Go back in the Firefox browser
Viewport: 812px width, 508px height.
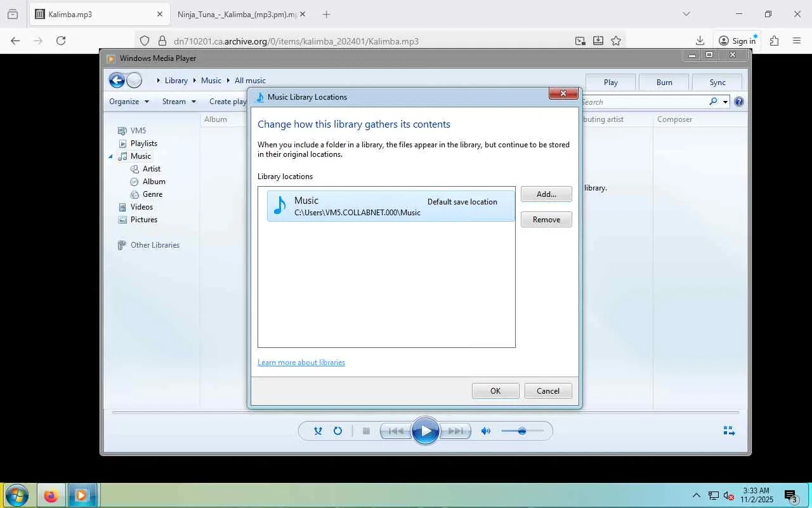pos(15,41)
